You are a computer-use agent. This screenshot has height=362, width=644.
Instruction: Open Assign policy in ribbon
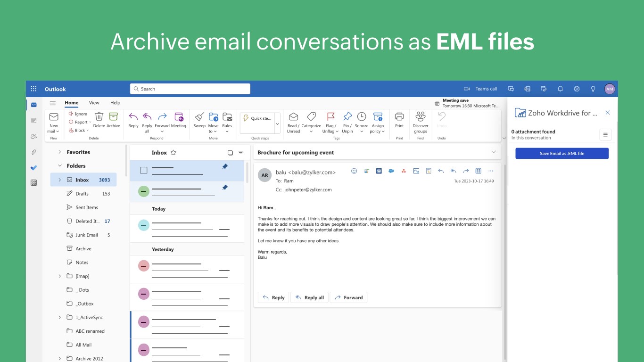point(378,123)
